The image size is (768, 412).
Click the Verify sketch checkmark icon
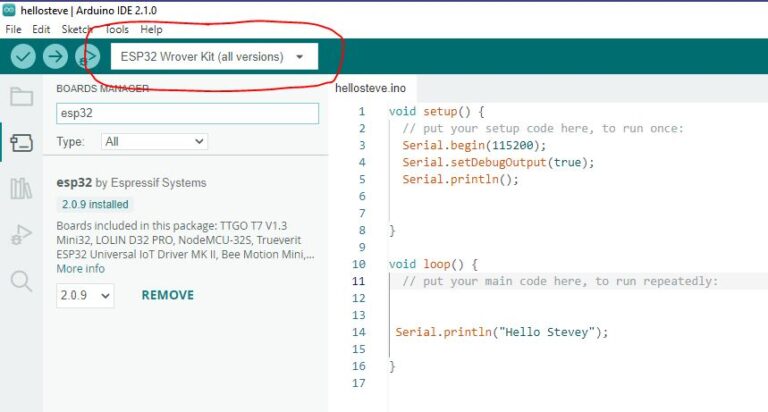[23, 57]
